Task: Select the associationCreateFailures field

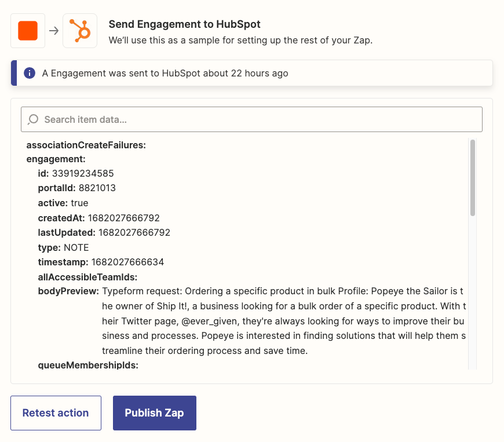Action: [86, 145]
